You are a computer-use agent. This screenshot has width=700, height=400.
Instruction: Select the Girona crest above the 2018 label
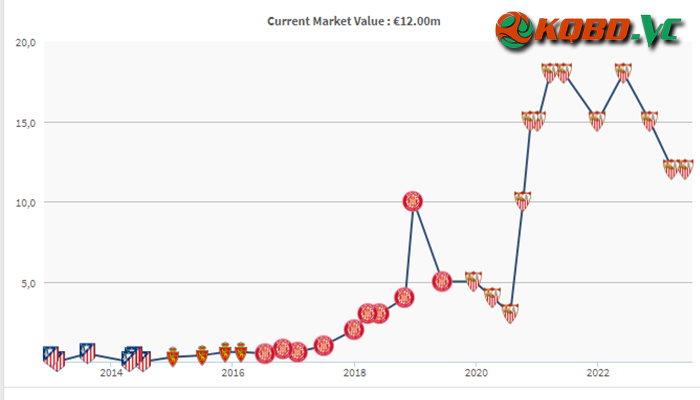pyautogui.click(x=354, y=329)
